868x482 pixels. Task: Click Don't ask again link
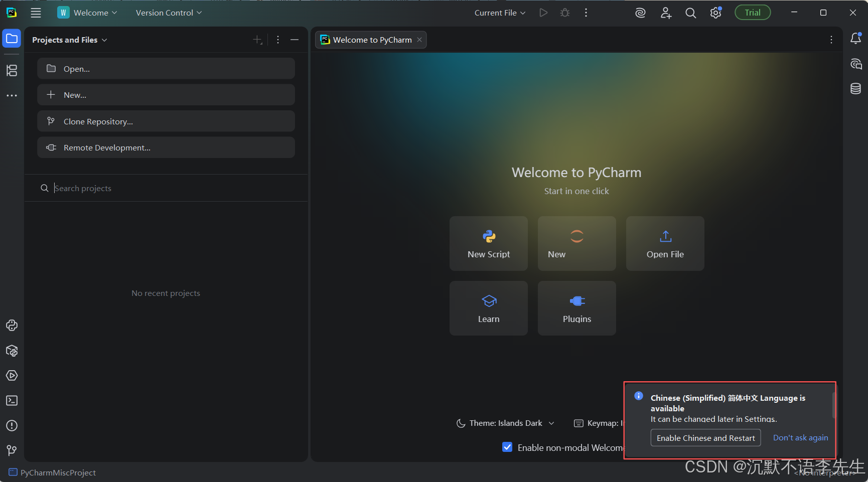[x=801, y=438]
